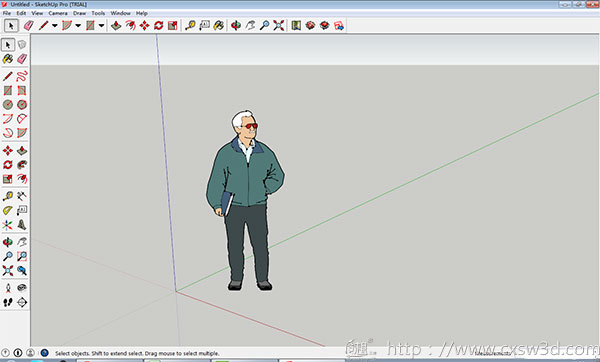600x362 pixels.
Task: Pick the Scale tool in left toolbar
Action: click(x=8, y=179)
